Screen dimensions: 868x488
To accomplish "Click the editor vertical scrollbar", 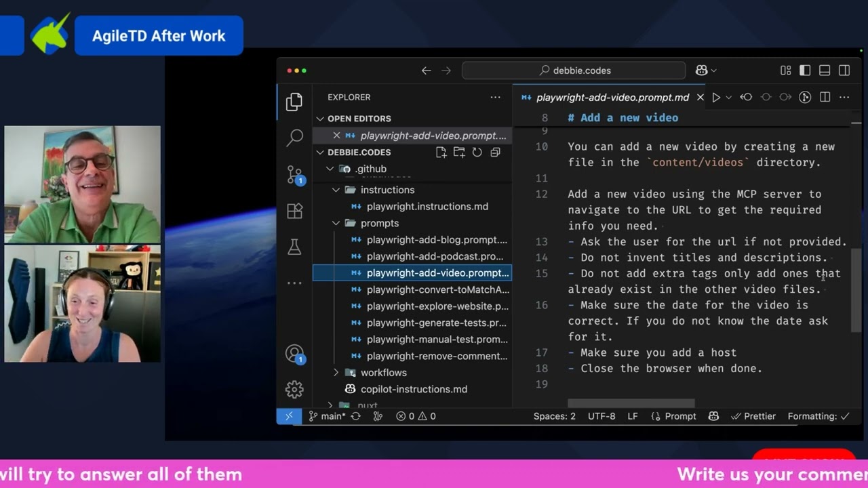I will click(x=856, y=290).
